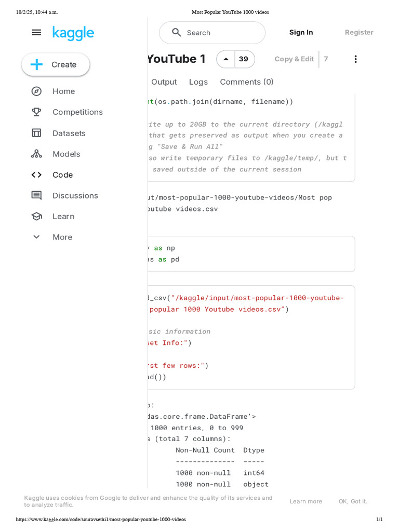Click the Kaggle logo
399x532 pixels.
pyautogui.click(x=73, y=33)
